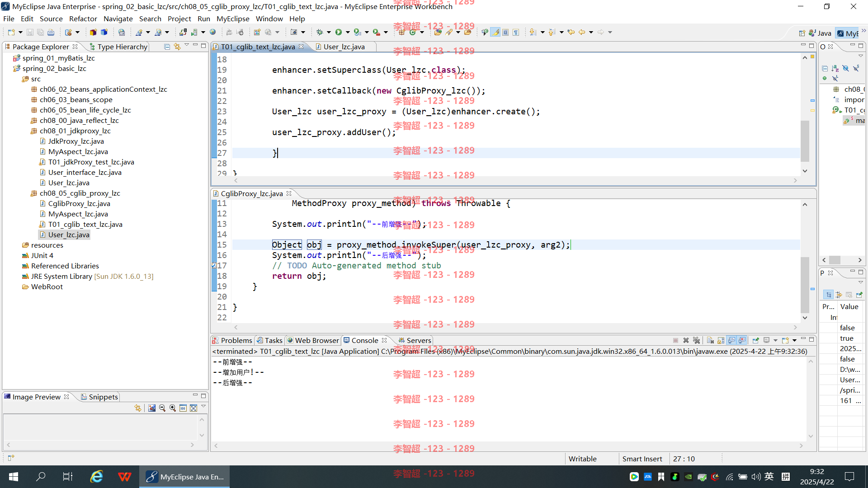Click the New file toolbar icon
This screenshot has height=488, width=868.
11,32
